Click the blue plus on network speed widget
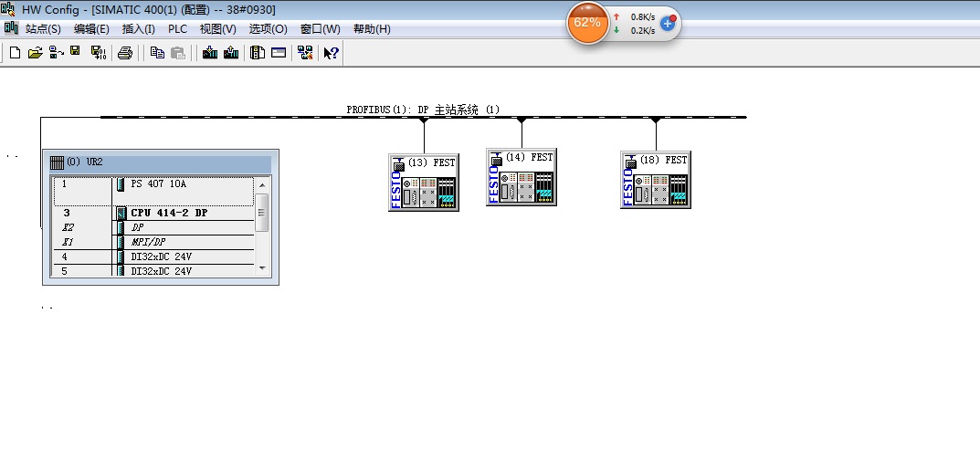The width and height of the screenshot is (980, 450). pos(668,24)
